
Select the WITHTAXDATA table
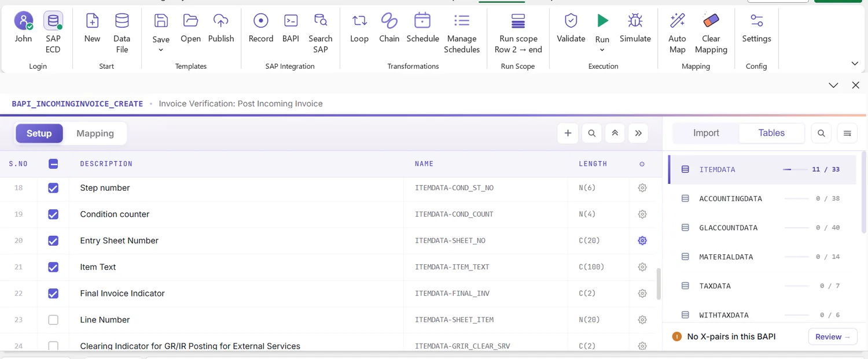pos(762,315)
